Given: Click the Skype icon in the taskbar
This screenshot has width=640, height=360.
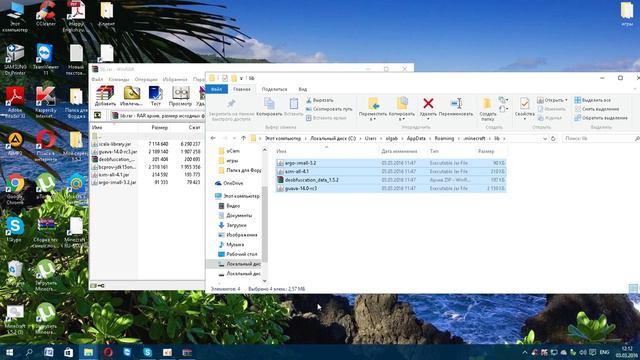Looking at the screenshot, I should (x=147, y=352).
